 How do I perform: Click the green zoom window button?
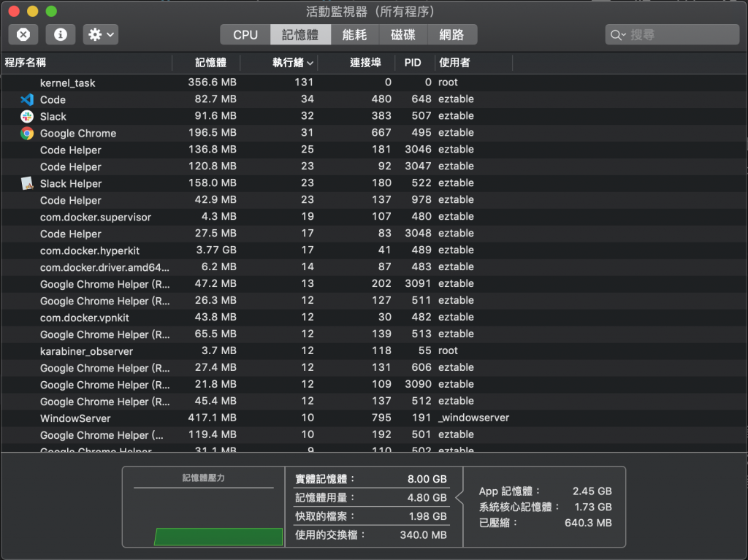tap(51, 11)
